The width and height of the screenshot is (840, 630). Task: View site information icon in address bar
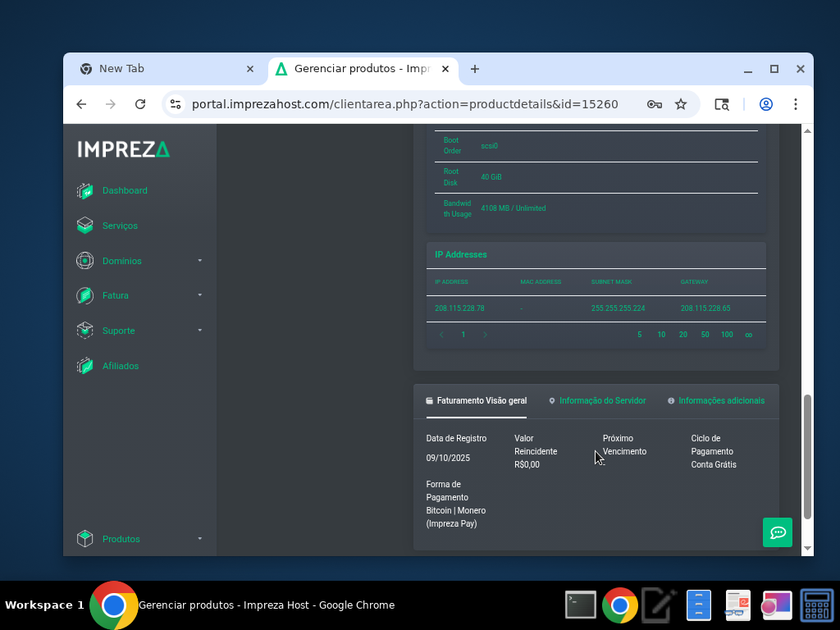tap(176, 104)
